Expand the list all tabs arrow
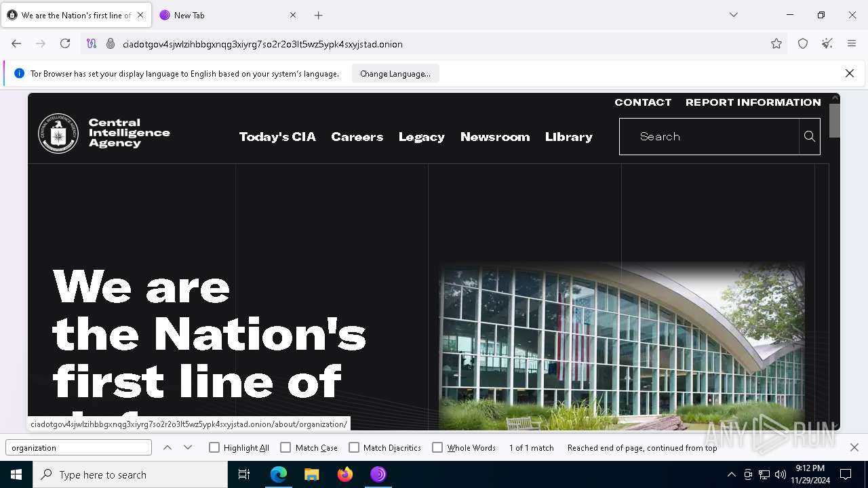 733,15
